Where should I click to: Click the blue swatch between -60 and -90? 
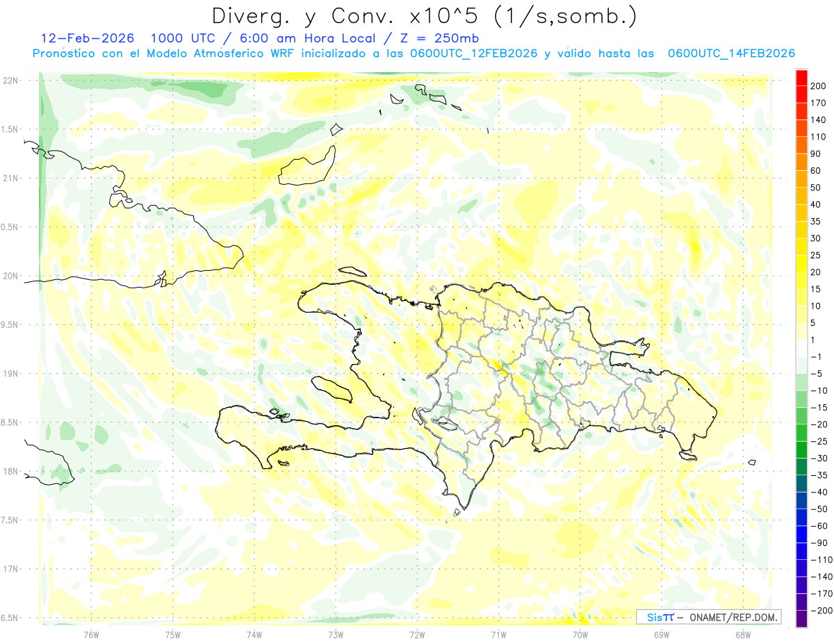802,534
